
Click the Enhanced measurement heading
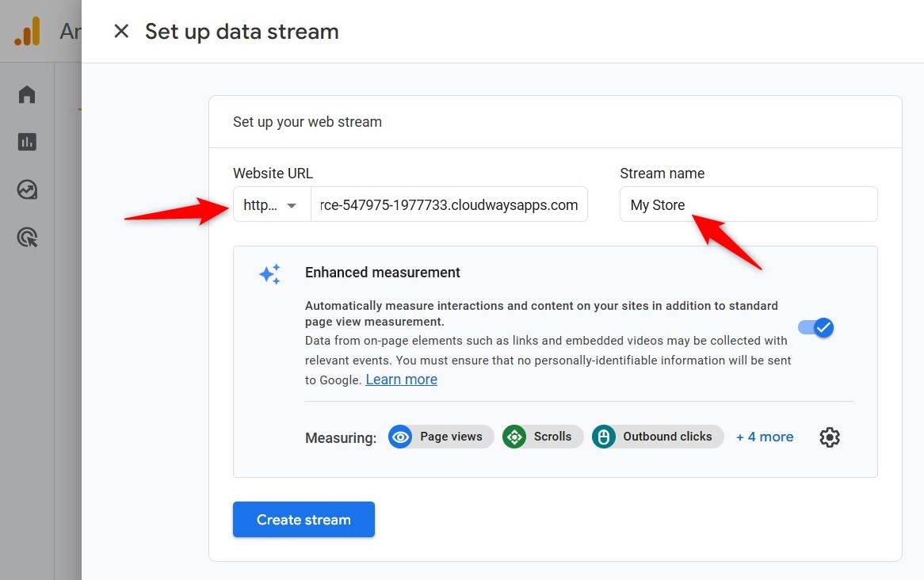coord(383,273)
